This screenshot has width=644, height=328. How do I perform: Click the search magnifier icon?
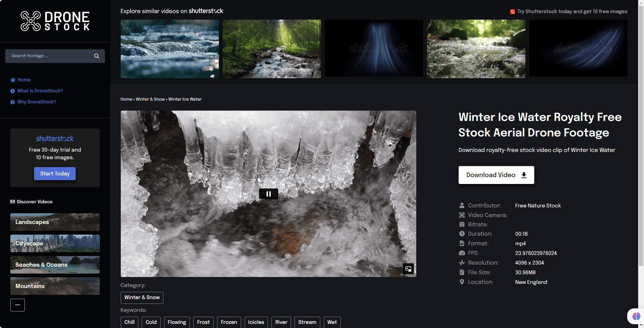point(97,56)
